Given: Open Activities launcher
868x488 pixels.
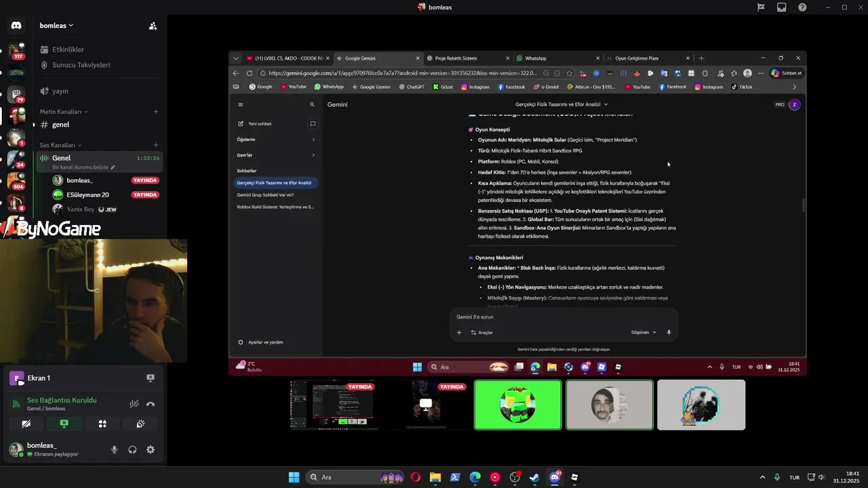Looking at the screenshot, I should 102,424.
